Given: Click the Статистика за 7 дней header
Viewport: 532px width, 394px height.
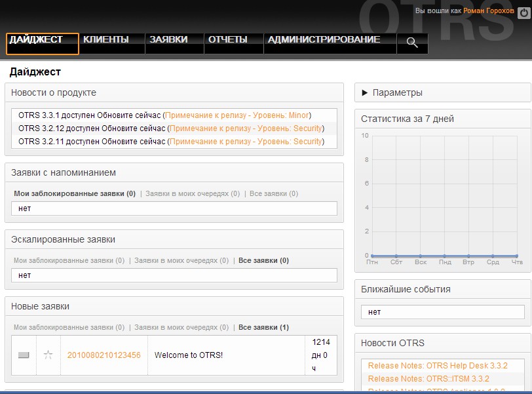Looking at the screenshot, I should pos(443,119).
